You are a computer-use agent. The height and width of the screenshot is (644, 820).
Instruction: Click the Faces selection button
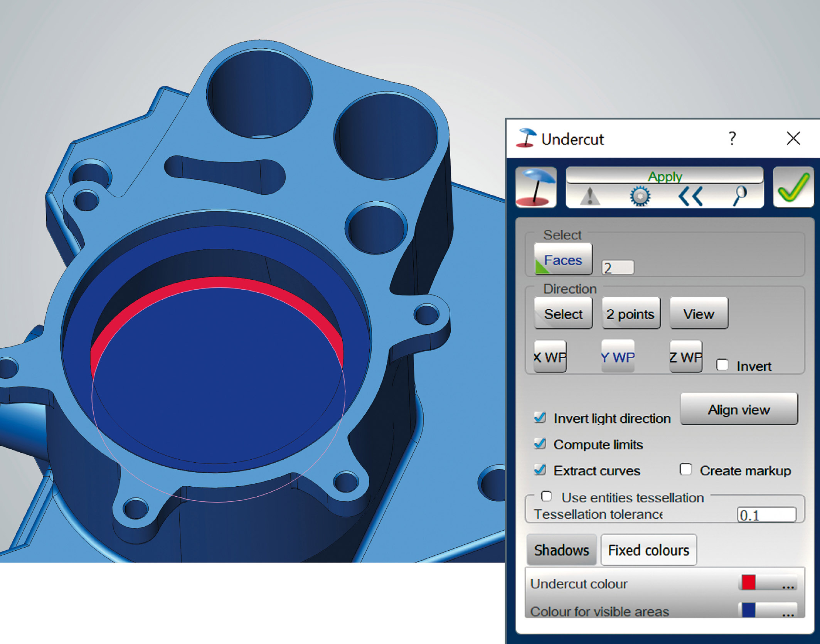point(563,260)
